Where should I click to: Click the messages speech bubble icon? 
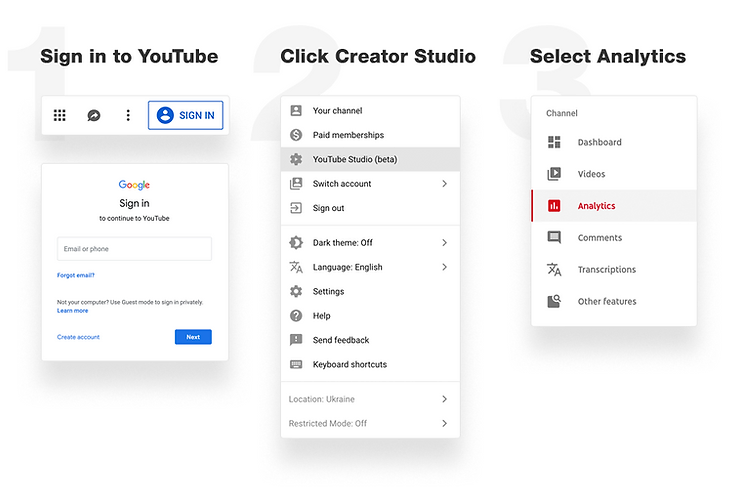pyautogui.click(x=93, y=115)
